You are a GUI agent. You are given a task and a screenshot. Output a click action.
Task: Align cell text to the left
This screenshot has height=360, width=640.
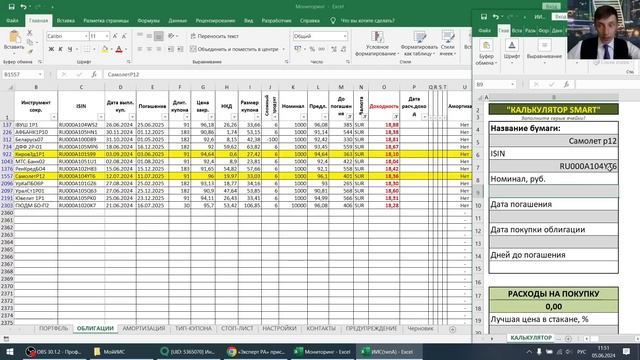(x=140, y=49)
